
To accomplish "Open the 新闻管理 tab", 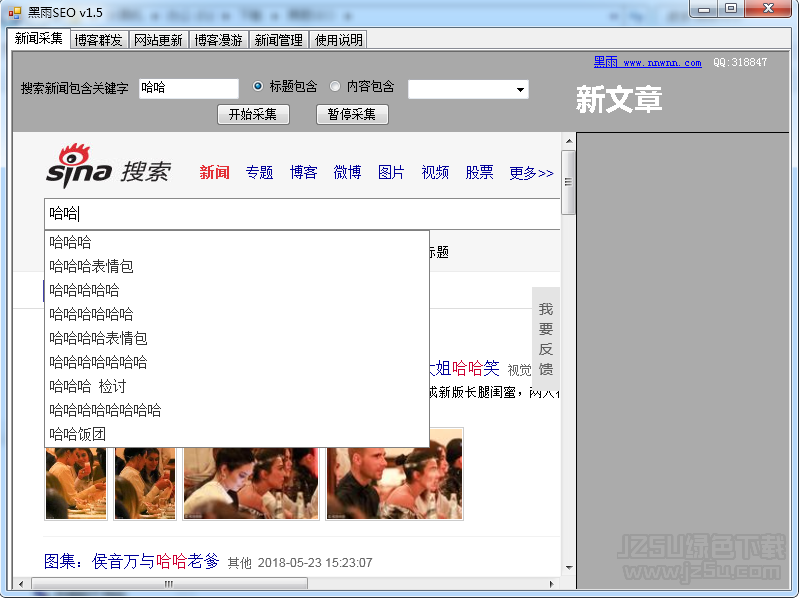I will point(279,40).
